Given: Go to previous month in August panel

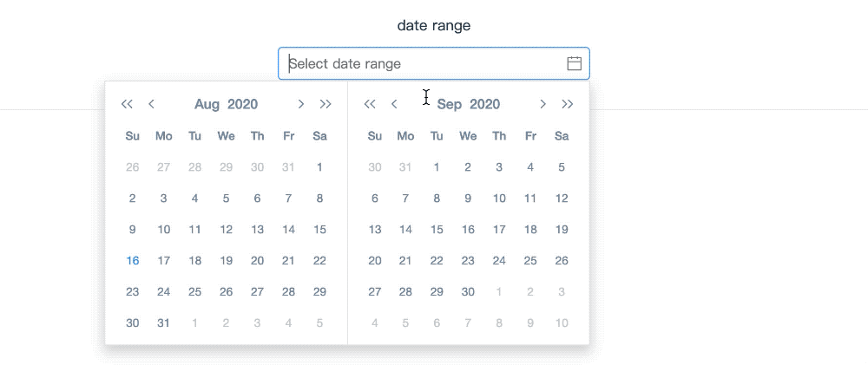Looking at the screenshot, I should point(152,104).
